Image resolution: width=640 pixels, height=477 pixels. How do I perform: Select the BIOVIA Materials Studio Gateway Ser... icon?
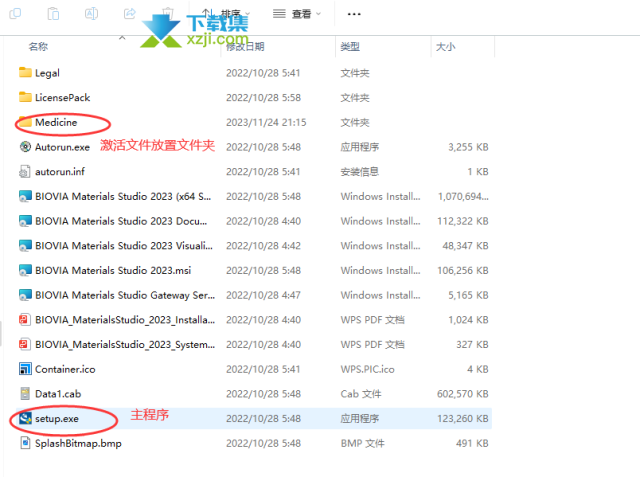coord(25,295)
